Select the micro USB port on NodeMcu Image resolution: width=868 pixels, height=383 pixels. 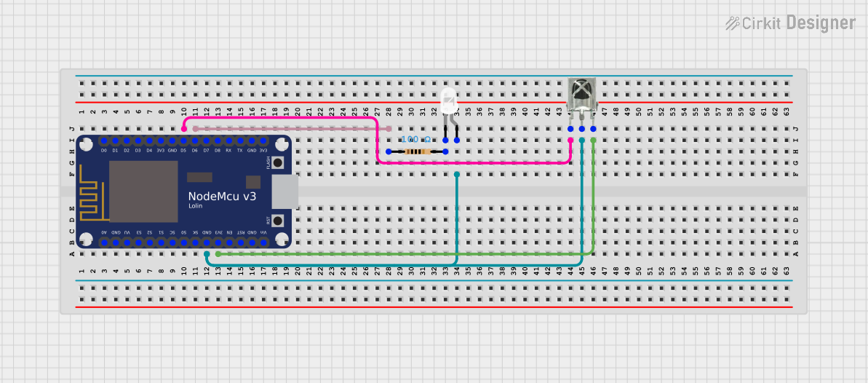coord(286,191)
